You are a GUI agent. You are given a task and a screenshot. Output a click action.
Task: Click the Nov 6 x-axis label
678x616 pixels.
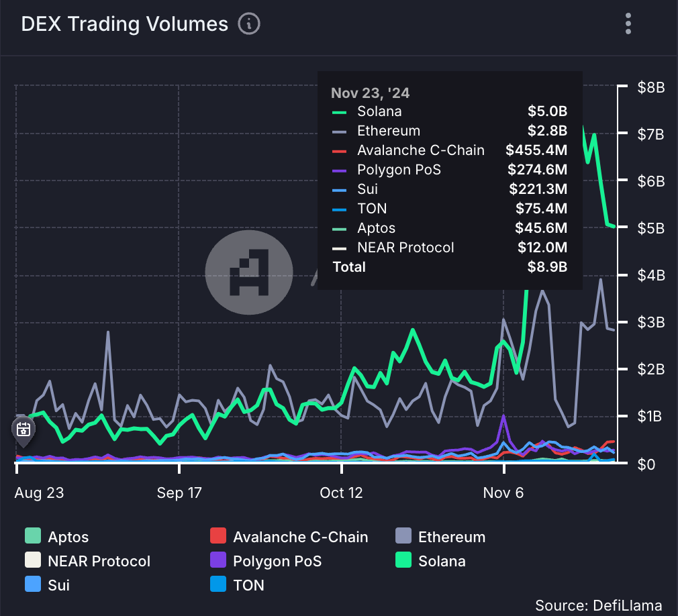503,493
